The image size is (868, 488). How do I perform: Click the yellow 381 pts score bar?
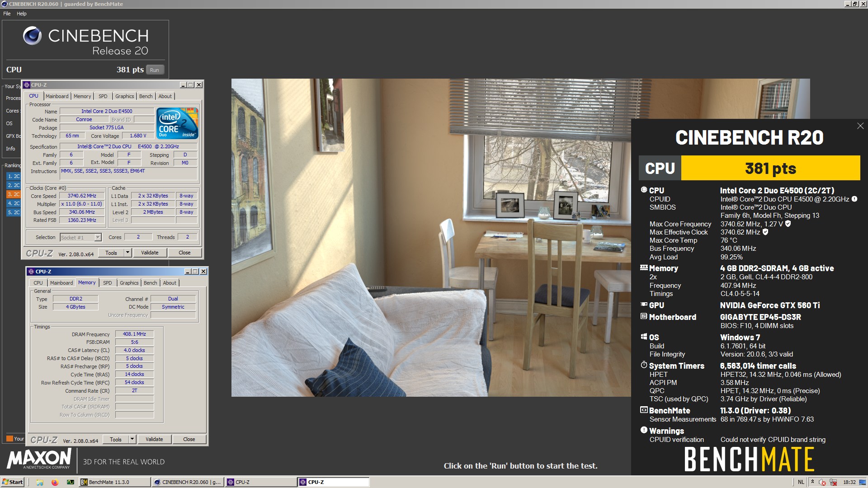(x=770, y=168)
